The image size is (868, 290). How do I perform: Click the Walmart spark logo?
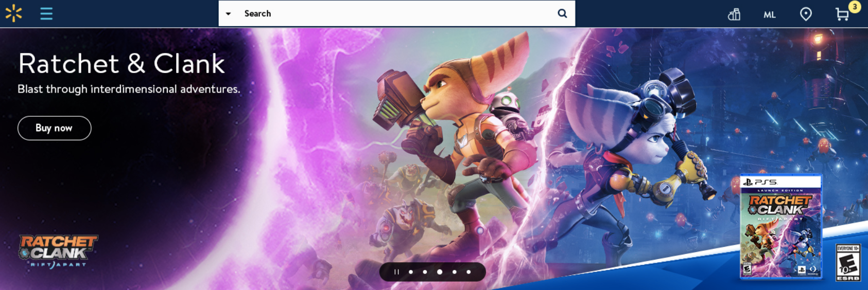[14, 13]
